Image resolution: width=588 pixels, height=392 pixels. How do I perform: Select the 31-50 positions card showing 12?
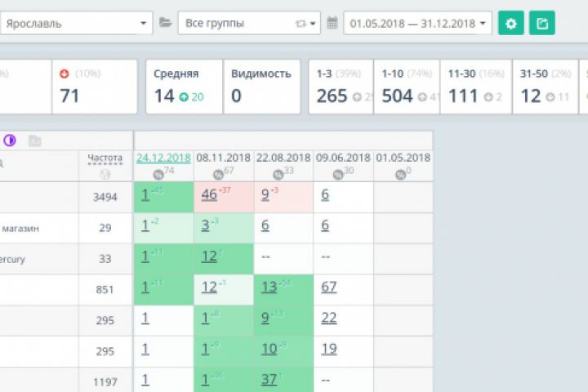[546, 87]
